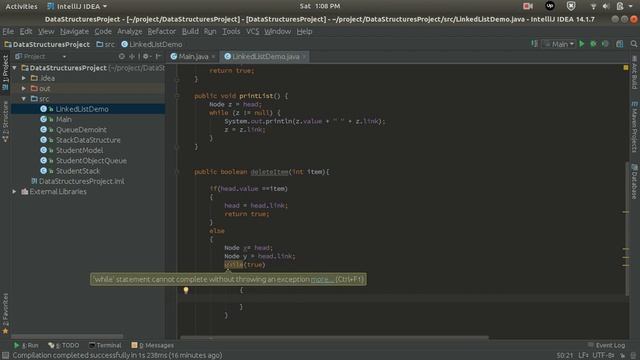
Task: Open the Terminal tool window button
Action: click(x=105, y=345)
